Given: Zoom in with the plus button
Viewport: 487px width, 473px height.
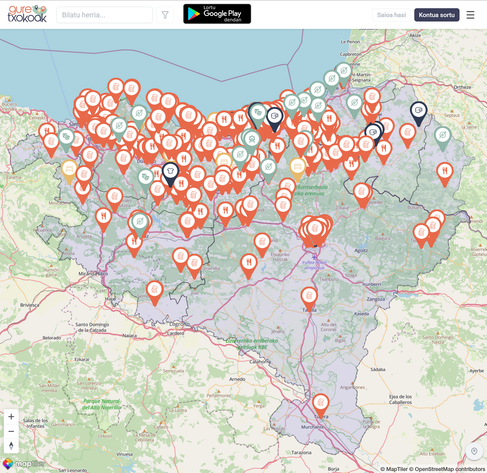Looking at the screenshot, I should click(11, 417).
